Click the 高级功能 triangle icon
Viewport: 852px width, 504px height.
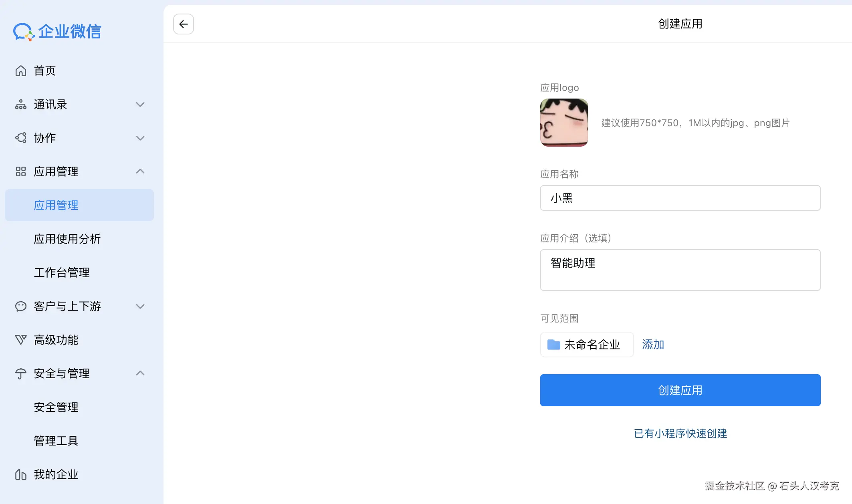point(21,340)
